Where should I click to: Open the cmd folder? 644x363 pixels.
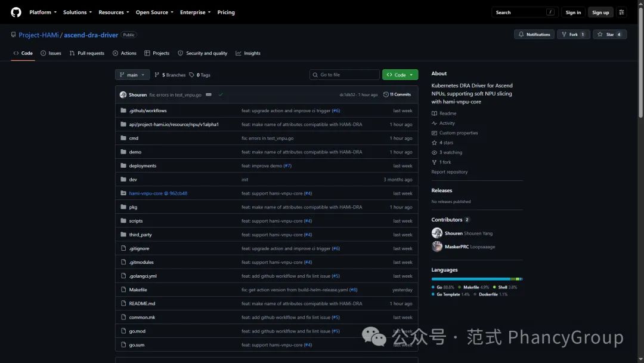(134, 138)
